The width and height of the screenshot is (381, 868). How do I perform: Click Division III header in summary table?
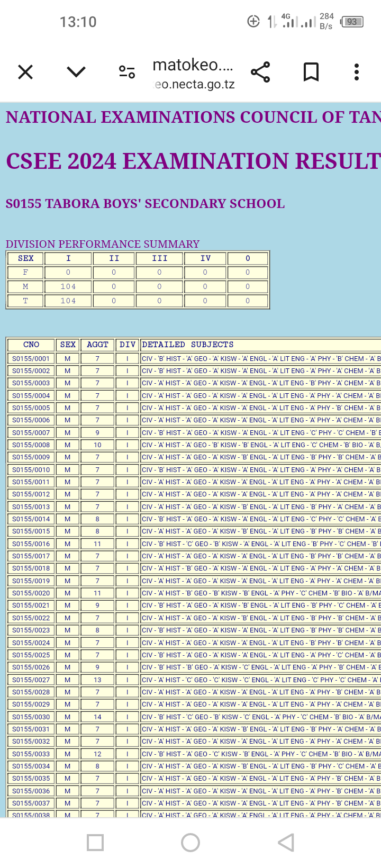tap(160, 258)
